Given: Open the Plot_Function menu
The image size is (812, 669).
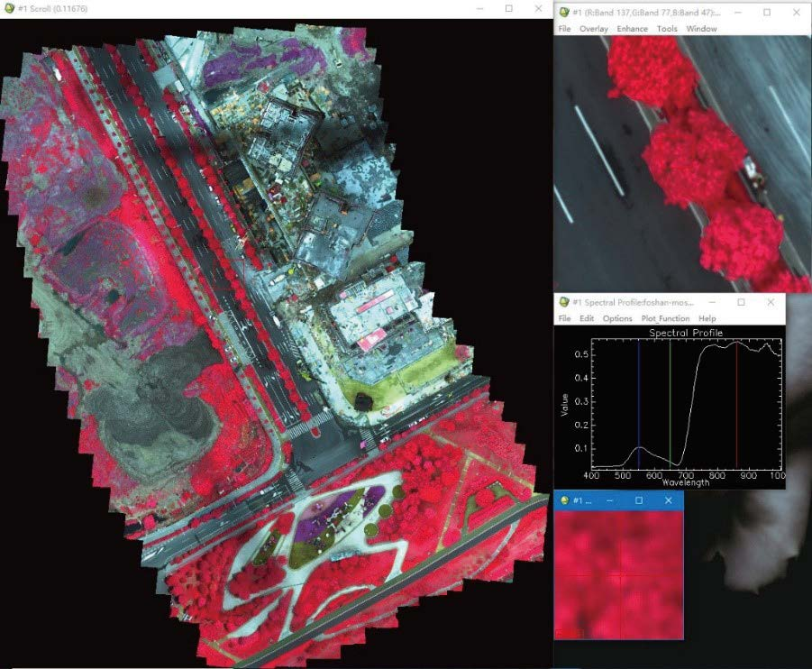Looking at the screenshot, I should (x=665, y=318).
